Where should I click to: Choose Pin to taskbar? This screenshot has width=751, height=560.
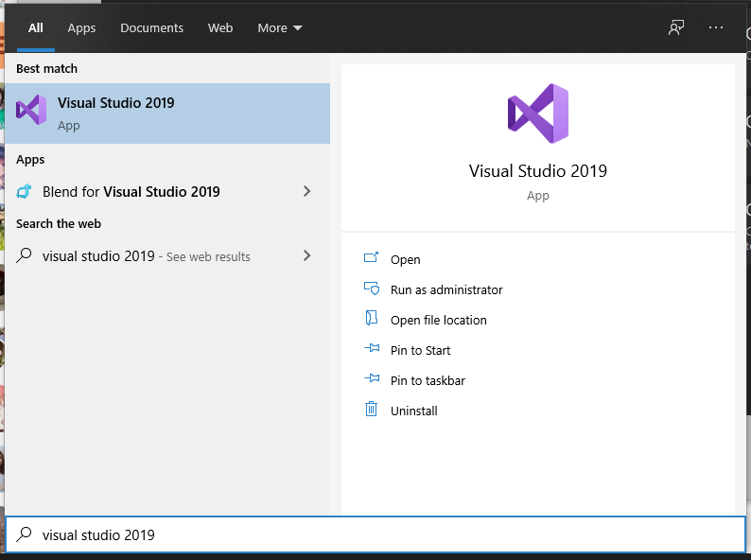coord(428,380)
